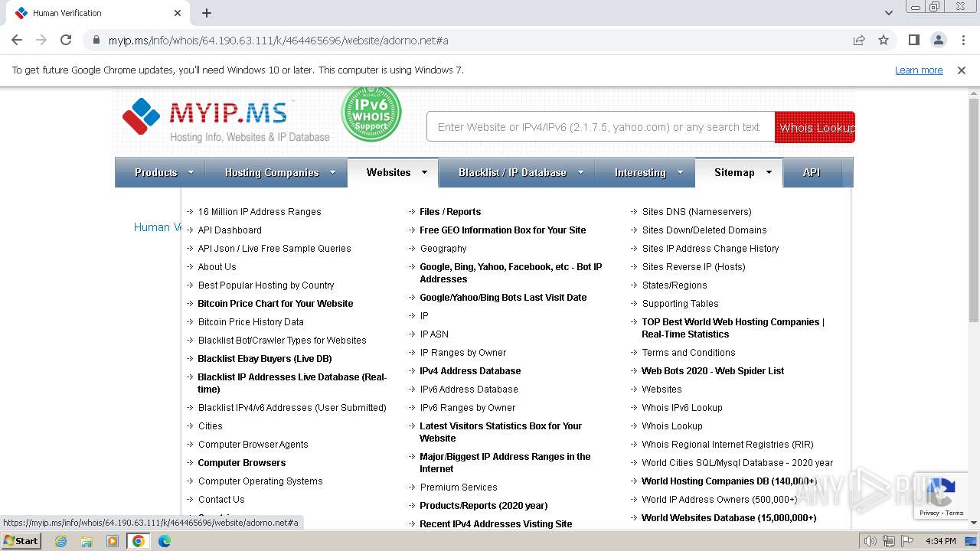Expand the Blacklist / IP Database arrow
This screenshot has height=551, width=980.
click(580, 172)
